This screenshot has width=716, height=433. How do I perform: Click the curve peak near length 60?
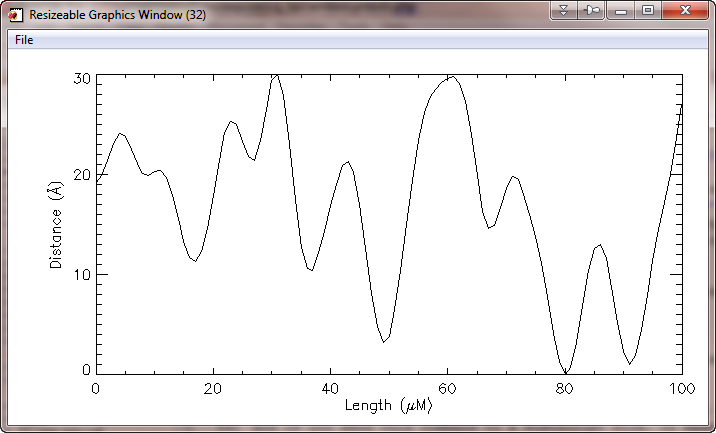[452, 76]
